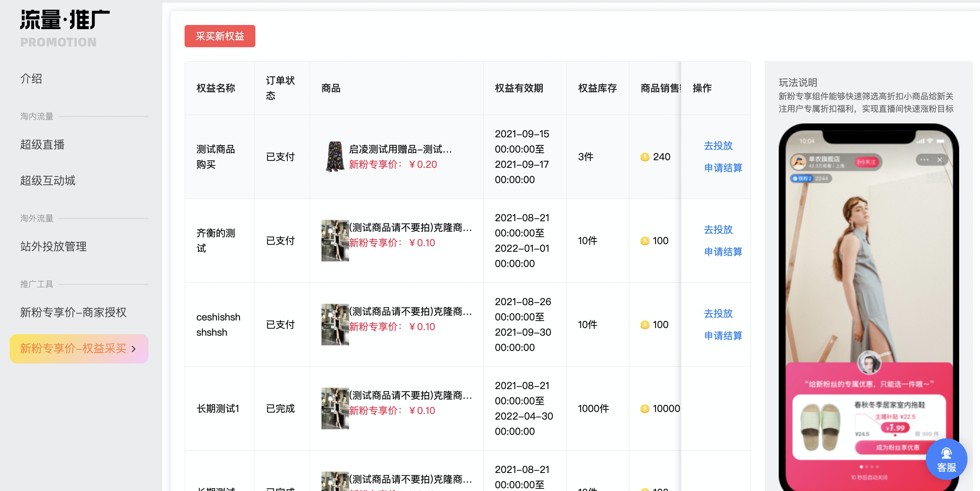Click the product thumbnail in 长期测试1 row
Screen dimensions: 980x491
(x=335, y=408)
